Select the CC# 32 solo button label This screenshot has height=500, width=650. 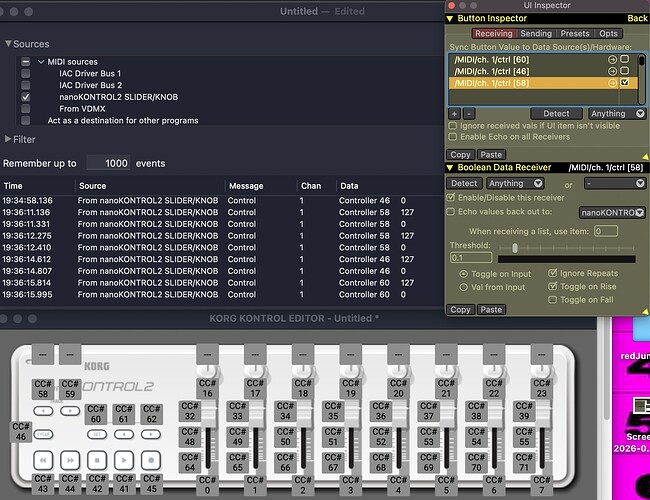[189, 411]
